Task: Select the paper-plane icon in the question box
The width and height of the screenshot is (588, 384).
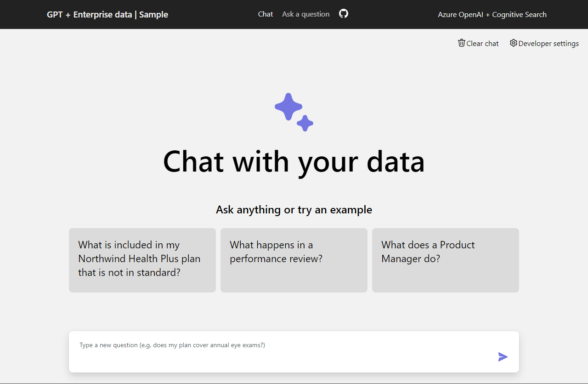Action: (503, 357)
